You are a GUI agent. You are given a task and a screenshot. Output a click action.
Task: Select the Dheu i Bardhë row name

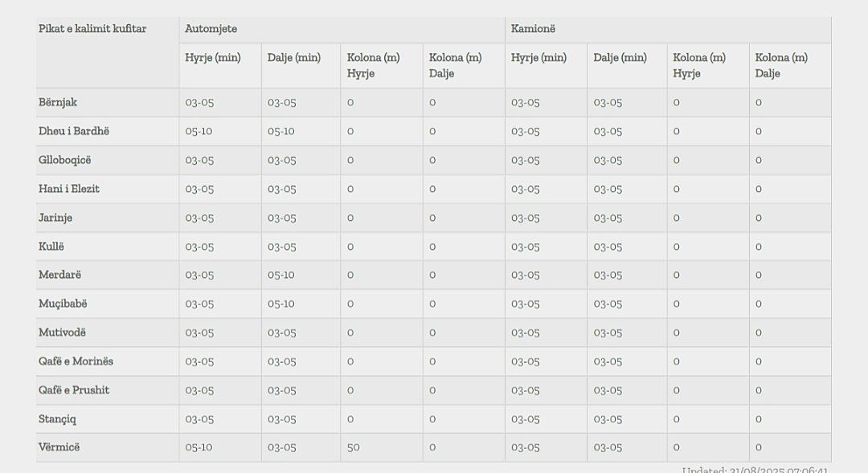[74, 131]
